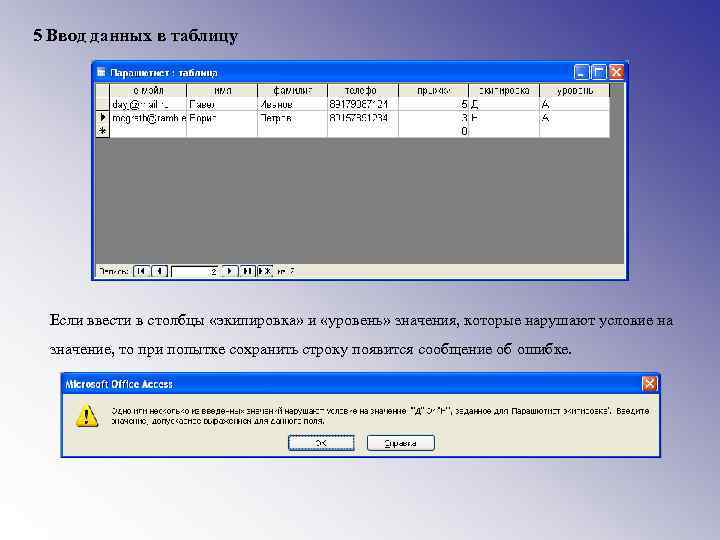Click the e-mail cell in Борис's row
Image resolution: width=720 pixels, height=540 pixels.
[x=148, y=118]
